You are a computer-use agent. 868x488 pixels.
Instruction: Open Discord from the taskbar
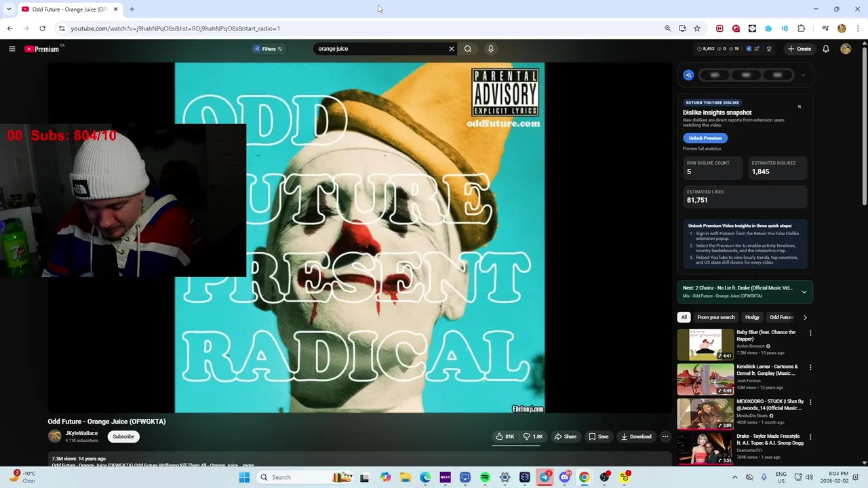pyautogui.click(x=565, y=477)
